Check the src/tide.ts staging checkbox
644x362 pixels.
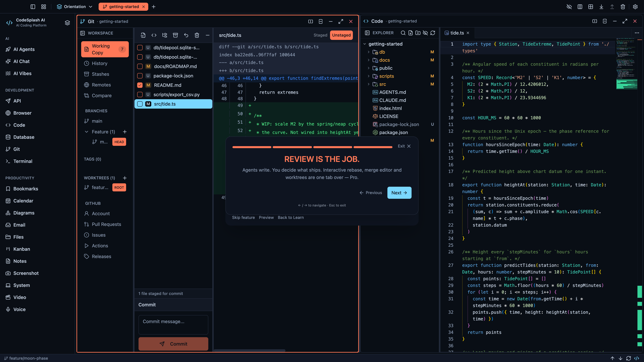pyautogui.click(x=140, y=104)
